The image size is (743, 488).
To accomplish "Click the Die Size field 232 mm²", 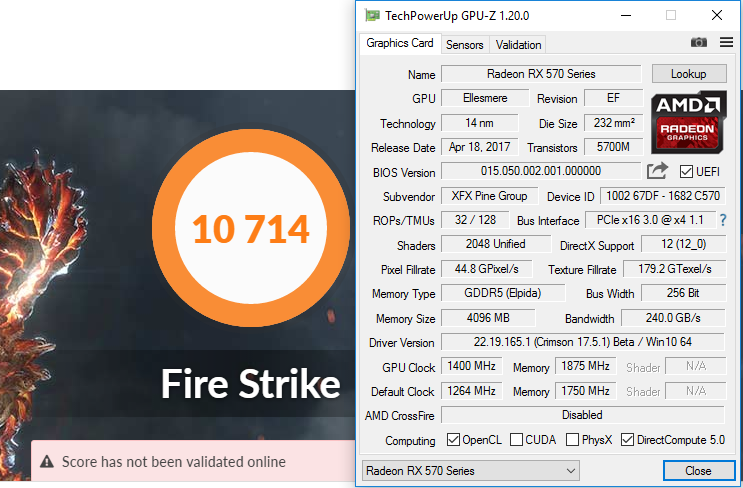I will (x=614, y=123).
